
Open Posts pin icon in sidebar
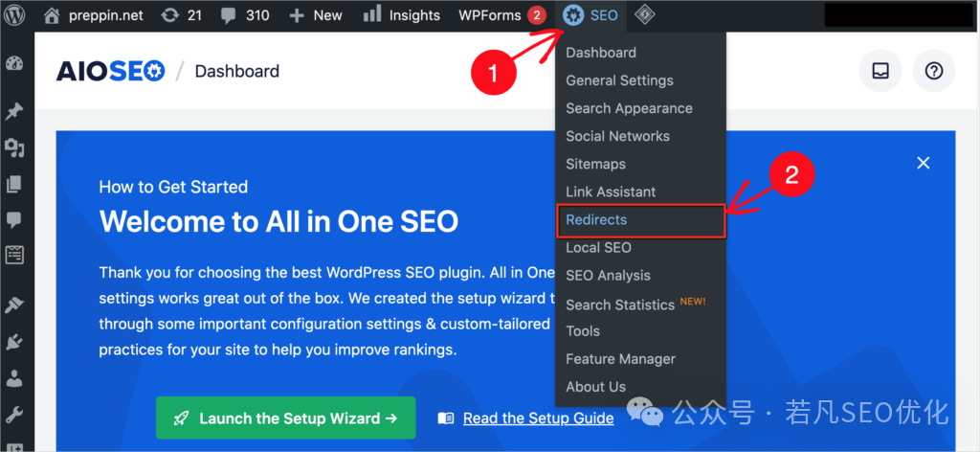(x=14, y=112)
